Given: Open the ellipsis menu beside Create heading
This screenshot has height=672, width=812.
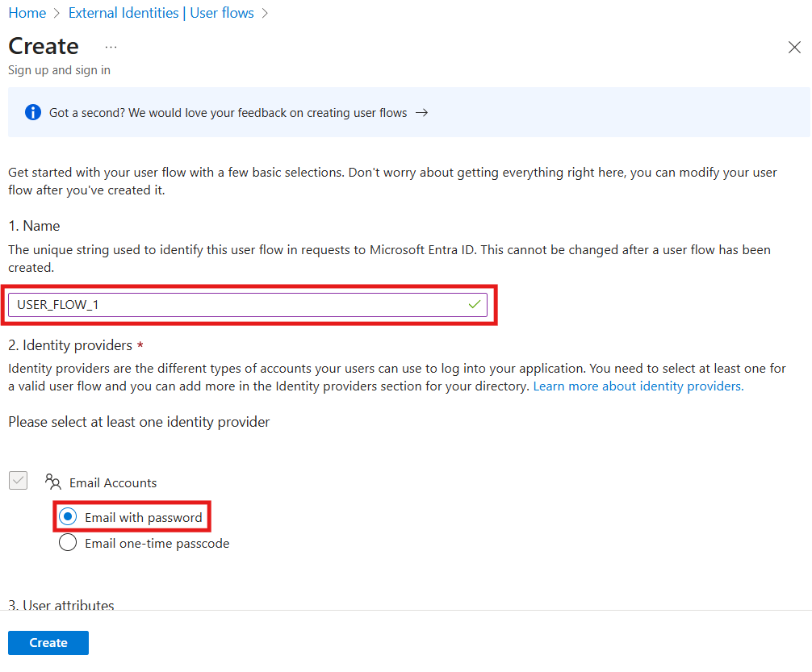Looking at the screenshot, I should (111, 47).
